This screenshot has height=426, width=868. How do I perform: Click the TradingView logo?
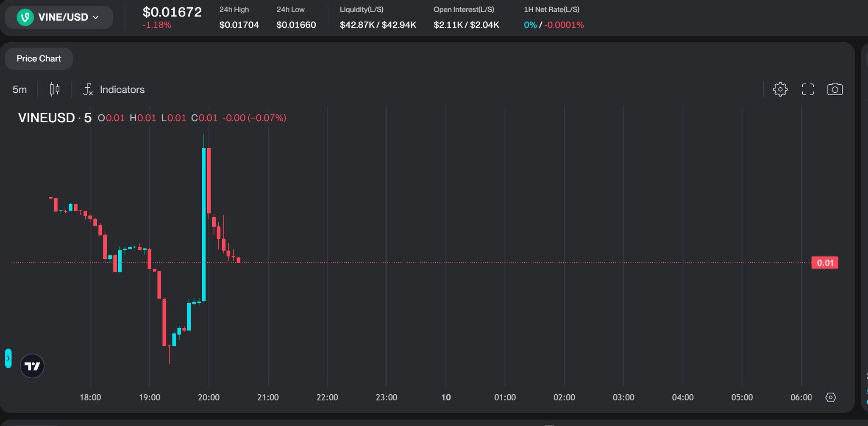coord(32,366)
